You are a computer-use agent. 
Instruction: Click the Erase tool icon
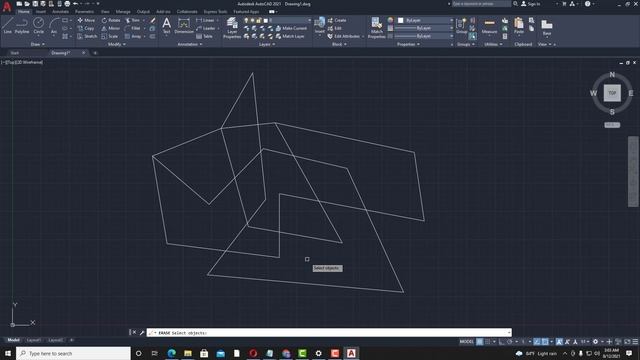click(153, 20)
